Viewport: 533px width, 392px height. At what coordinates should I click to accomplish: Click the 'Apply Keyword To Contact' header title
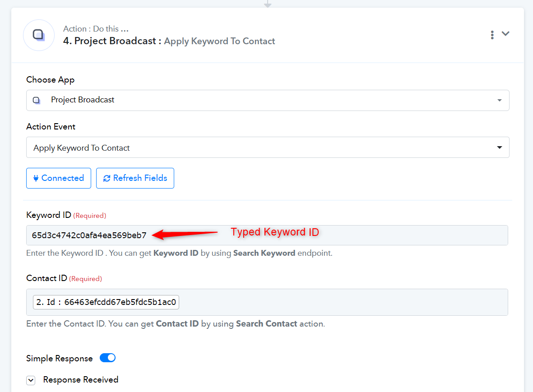coord(219,41)
